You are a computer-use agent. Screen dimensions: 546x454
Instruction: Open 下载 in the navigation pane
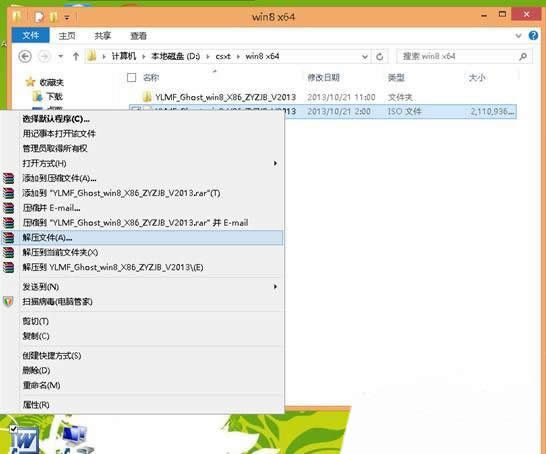(x=54, y=96)
